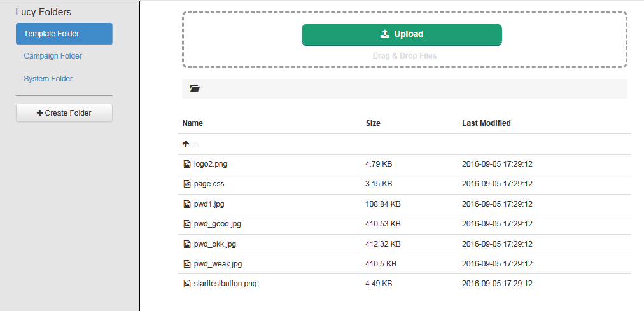The width and height of the screenshot is (644, 311).
Task: Click the image icon next to pwd_weak.jpg
Action: click(x=187, y=264)
